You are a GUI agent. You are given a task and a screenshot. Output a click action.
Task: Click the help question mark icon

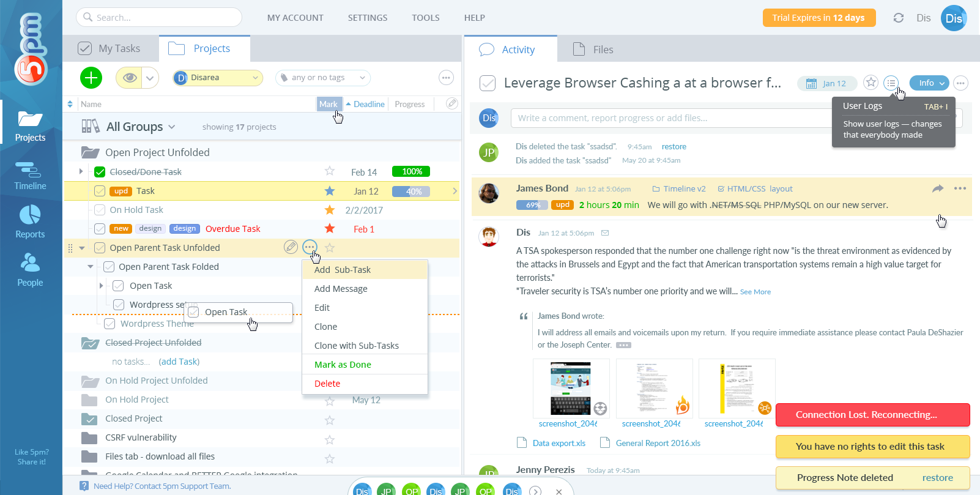pos(84,486)
